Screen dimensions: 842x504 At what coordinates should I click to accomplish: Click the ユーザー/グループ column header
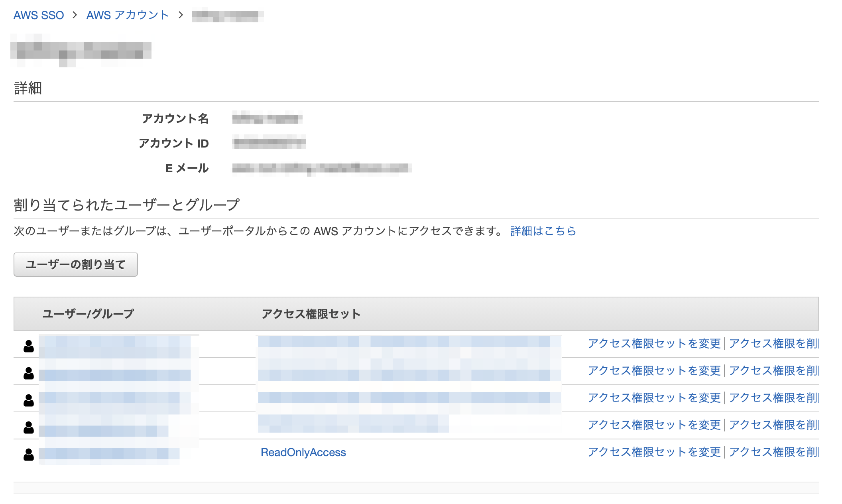88,314
